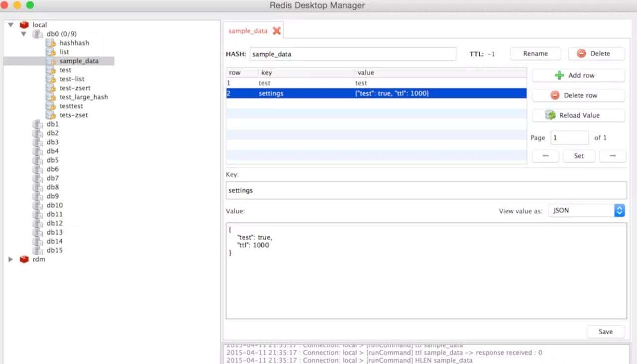Click the green plus Add row button
This screenshot has height=364, width=637.
point(578,76)
